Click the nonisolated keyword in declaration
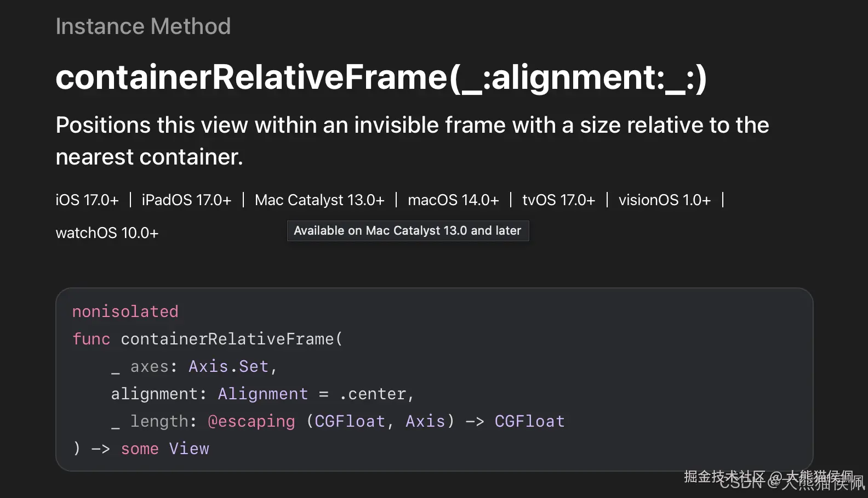Image resolution: width=868 pixels, height=498 pixels. pos(125,312)
